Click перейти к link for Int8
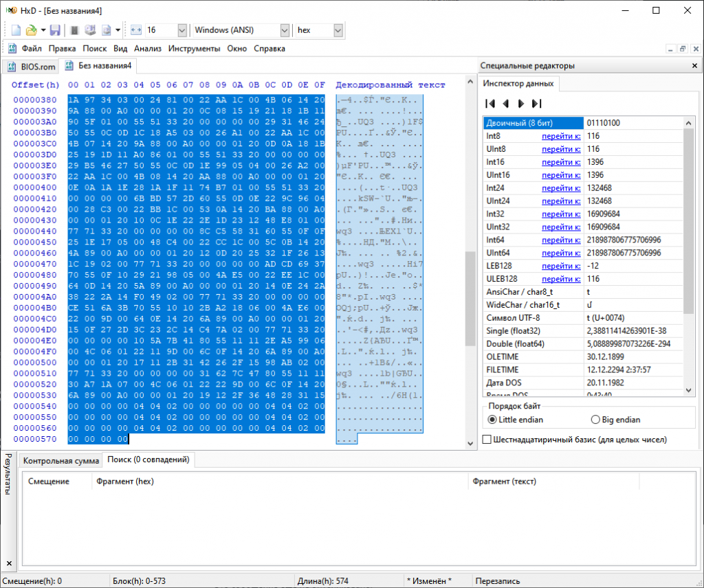704x588 pixels. [561, 136]
